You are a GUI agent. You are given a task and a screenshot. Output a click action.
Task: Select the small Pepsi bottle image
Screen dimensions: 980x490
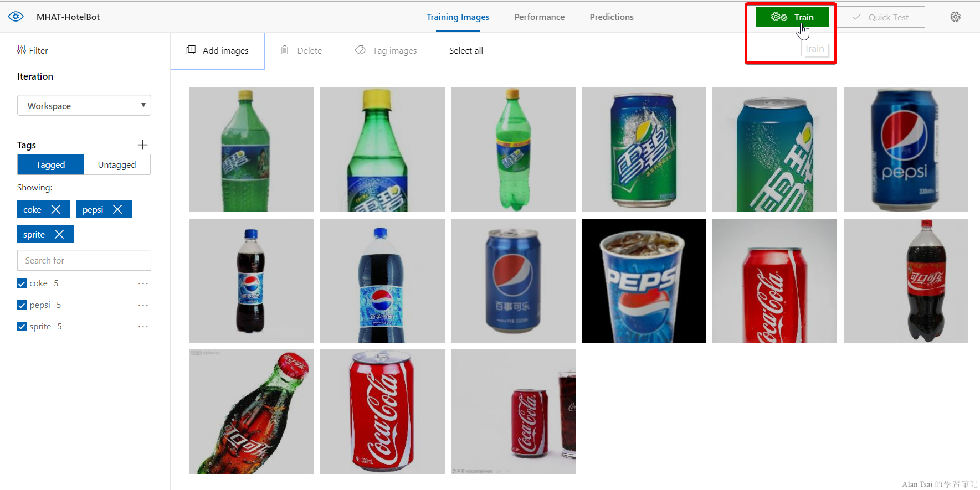click(251, 281)
